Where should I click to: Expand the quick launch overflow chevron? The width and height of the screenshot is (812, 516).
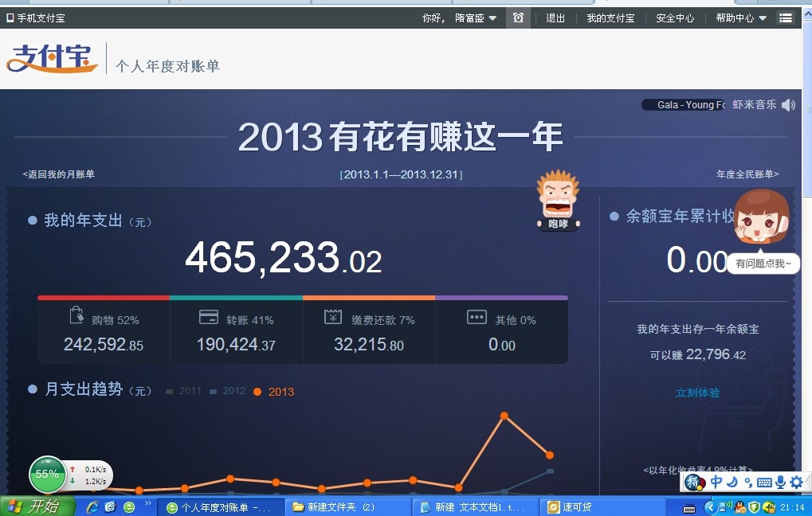click(147, 503)
